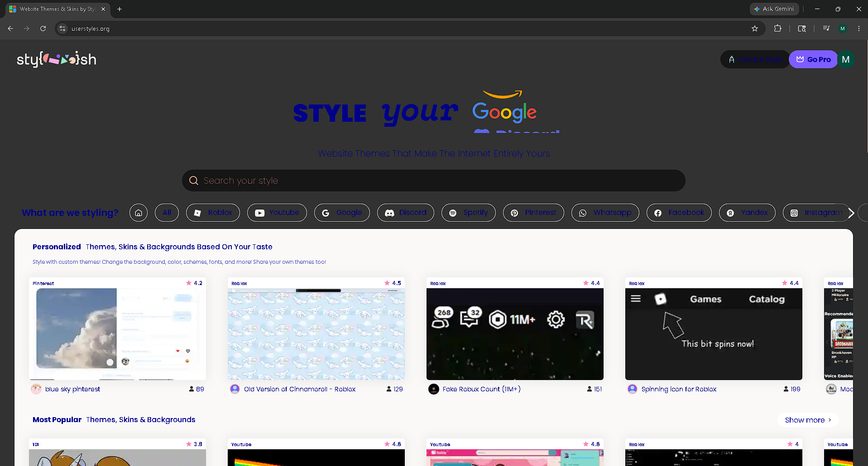The image size is (868, 466).
Task: Click 'Old Version of Cinnamoroll - Roblox' title
Action: click(300, 389)
